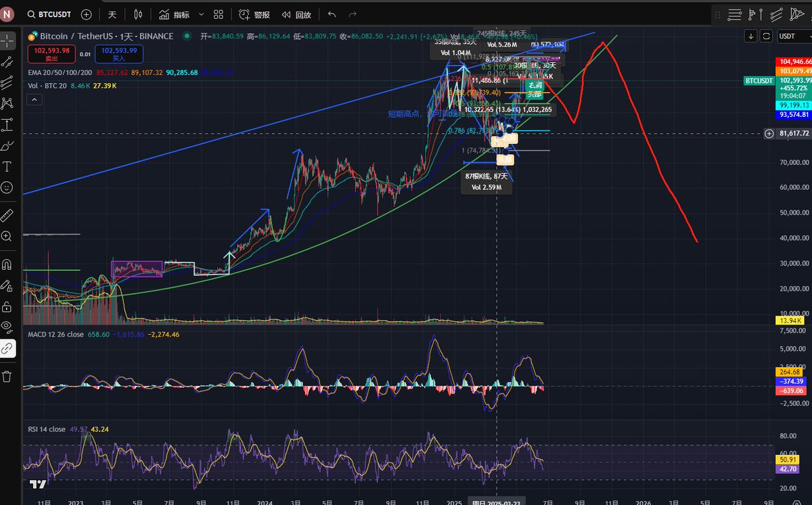Select the XABCD pattern tool
Image resolution: width=812 pixels, height=505 pixels.
tap(7, 103)
